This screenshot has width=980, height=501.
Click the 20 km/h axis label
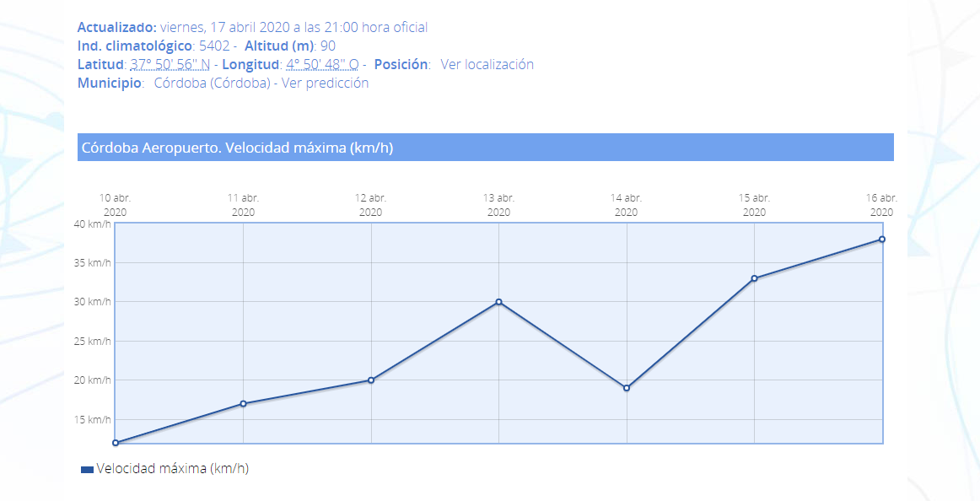tap(93, 380)
